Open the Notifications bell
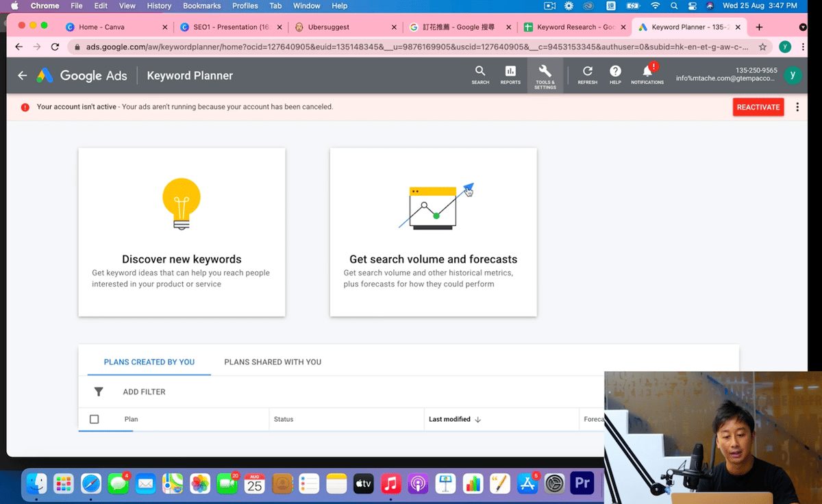 [x=647, y=72]
